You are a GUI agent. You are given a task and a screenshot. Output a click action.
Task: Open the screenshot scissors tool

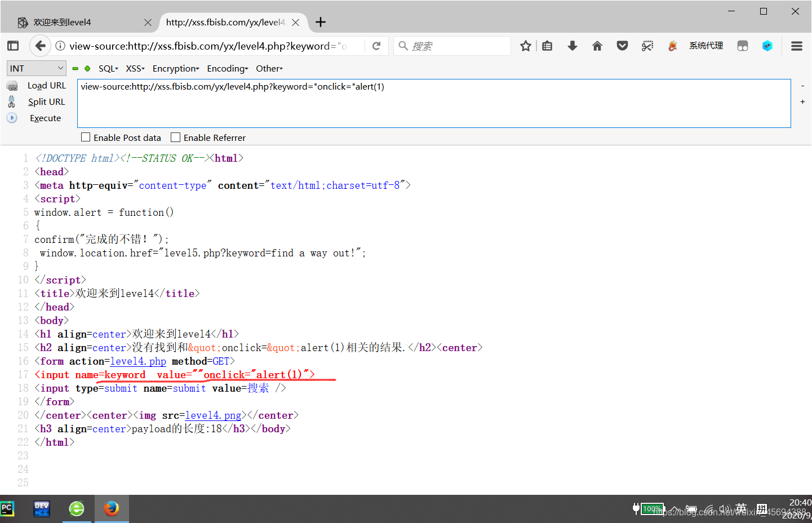[x=647, y=46]
